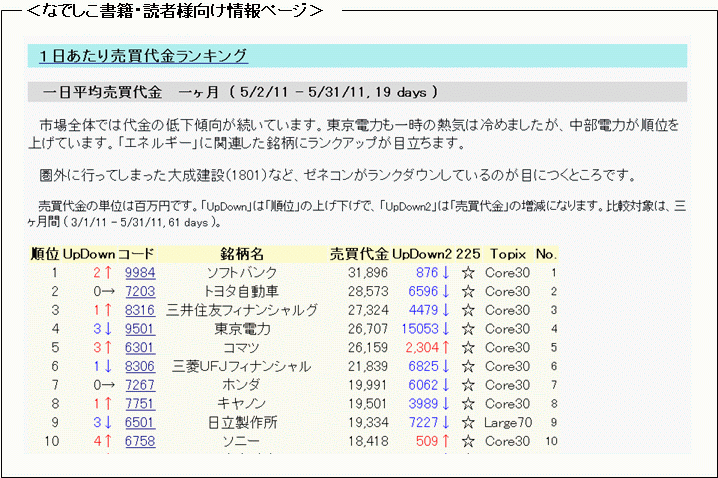The height and width of the screenshot is (478, 718).
Task: Open stock code 9501 link
Action: (x=140, y=329)
